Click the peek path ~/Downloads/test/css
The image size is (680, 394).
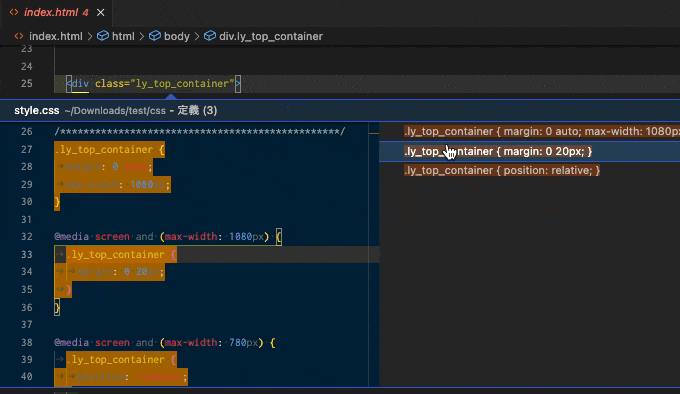(115, 111)
